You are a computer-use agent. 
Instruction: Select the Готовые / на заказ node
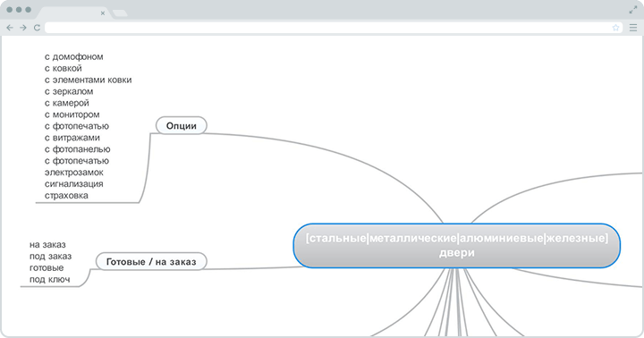pyautogui.click(x=151, y=262)
